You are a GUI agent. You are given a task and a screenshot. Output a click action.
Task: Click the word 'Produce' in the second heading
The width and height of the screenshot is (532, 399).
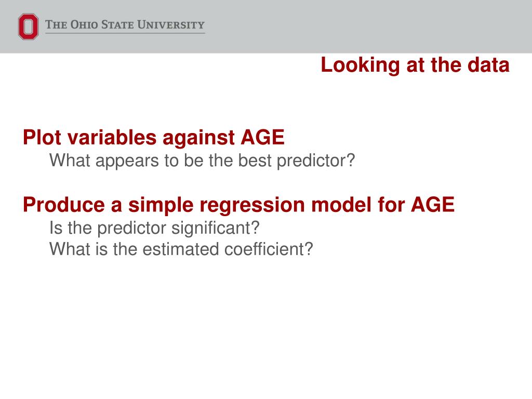coord(64,205)
